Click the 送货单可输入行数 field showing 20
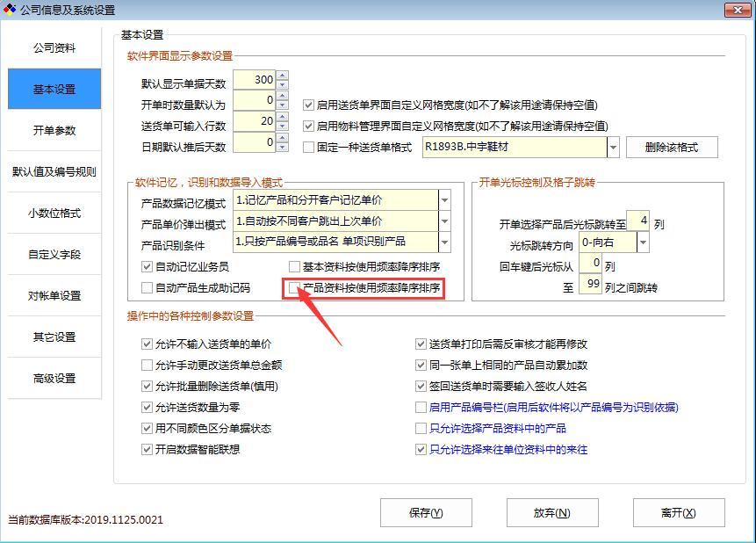The image size is (756, 543). pyautogui.click(x=255, y=121)
